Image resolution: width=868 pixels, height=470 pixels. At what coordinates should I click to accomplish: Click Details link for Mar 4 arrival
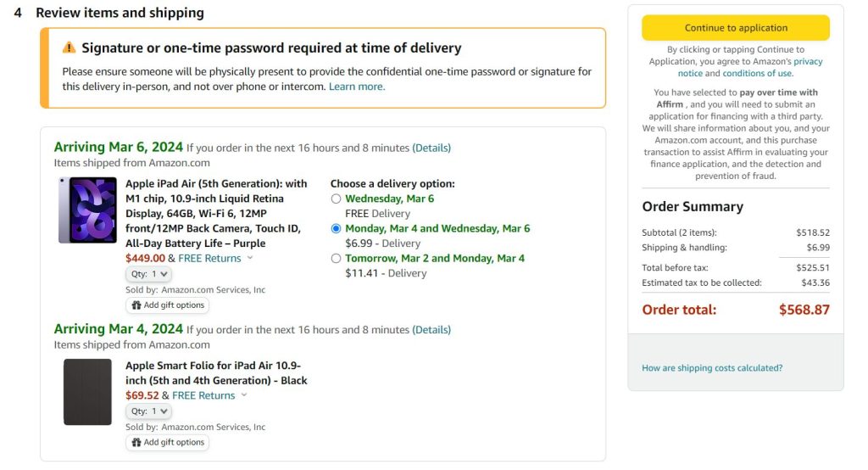point(431,329)
